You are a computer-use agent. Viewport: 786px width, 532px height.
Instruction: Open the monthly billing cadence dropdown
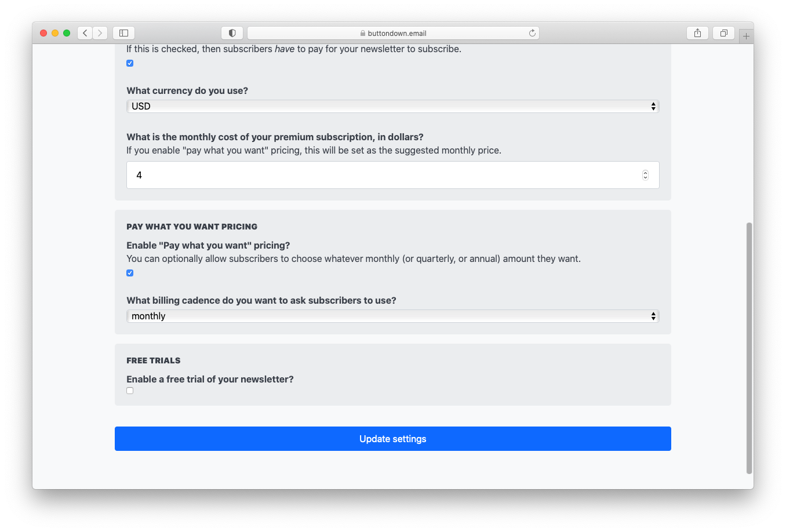[392, 316]
